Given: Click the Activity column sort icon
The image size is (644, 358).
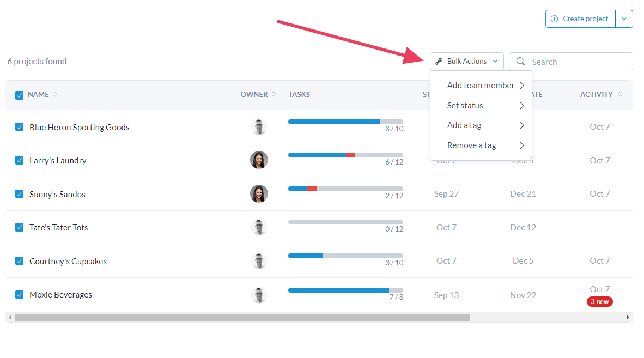Looking at the screenshot, I should [x=620, y=94].
